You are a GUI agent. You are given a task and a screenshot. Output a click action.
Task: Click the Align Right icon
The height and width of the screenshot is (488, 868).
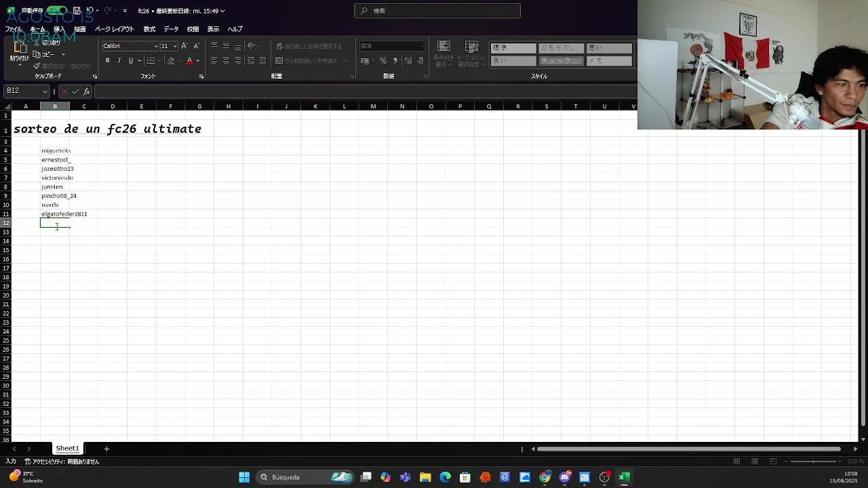point(237,60)
